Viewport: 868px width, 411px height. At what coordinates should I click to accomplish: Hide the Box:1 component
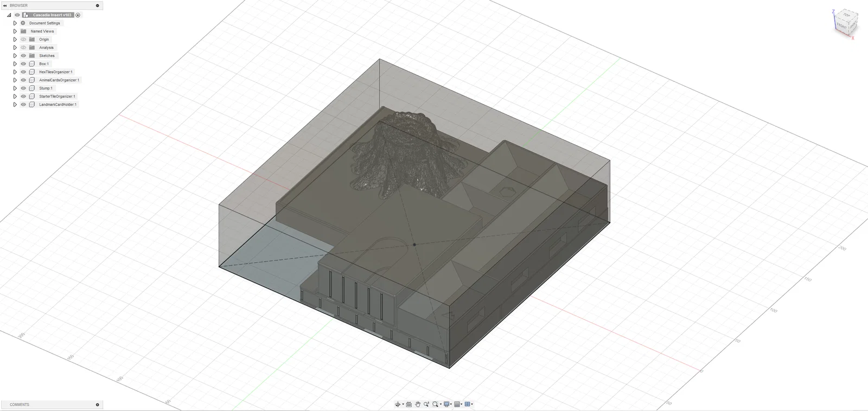click(x=23, y=64)
